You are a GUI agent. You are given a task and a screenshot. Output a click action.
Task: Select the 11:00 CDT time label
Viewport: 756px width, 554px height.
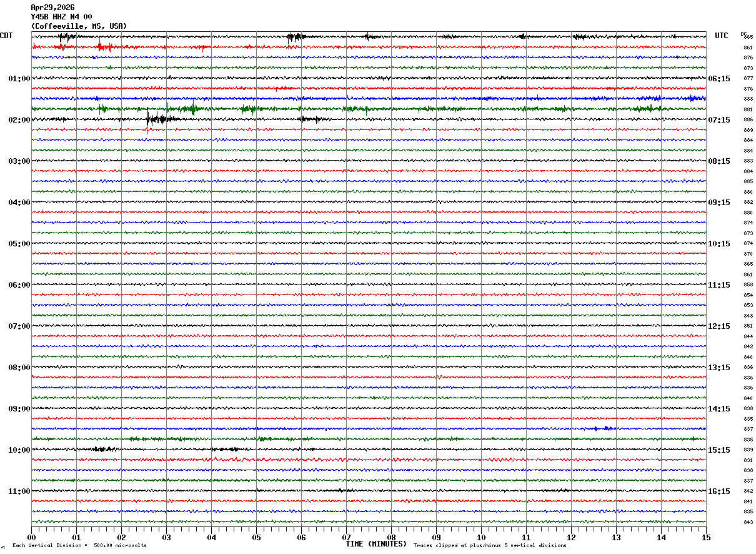tap(19, 491)
